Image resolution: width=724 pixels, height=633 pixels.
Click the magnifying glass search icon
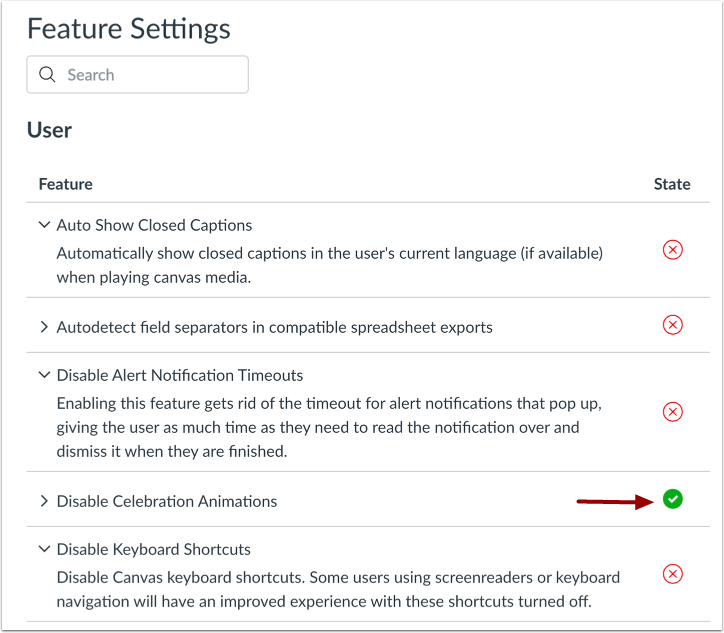coord(47,75)
